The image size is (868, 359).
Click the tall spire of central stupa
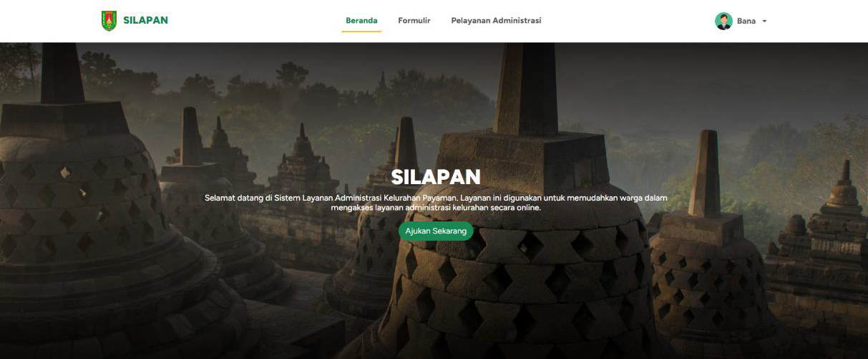click(527, 86)
